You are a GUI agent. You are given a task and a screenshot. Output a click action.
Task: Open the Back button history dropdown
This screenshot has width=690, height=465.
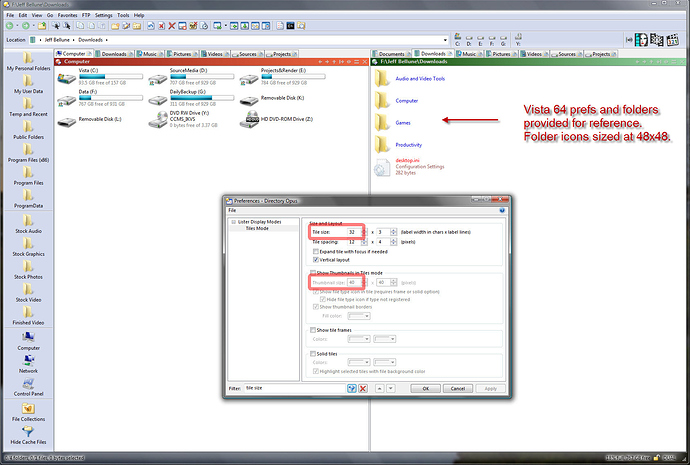17,26
